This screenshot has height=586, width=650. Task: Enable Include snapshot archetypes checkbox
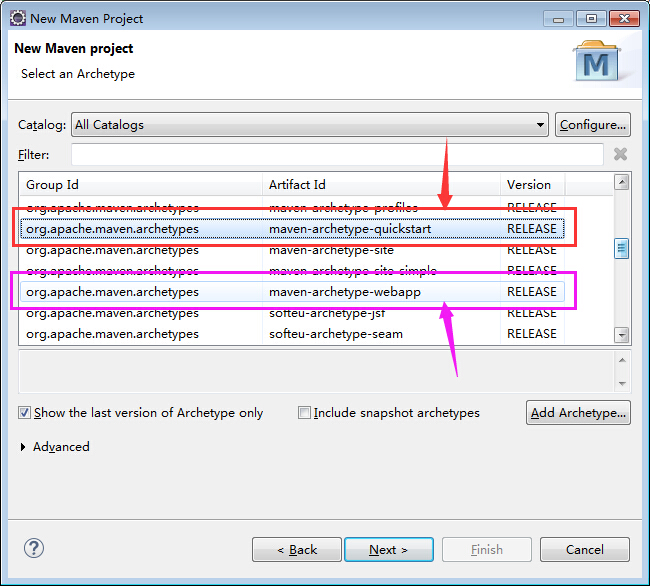click(304, 413)
